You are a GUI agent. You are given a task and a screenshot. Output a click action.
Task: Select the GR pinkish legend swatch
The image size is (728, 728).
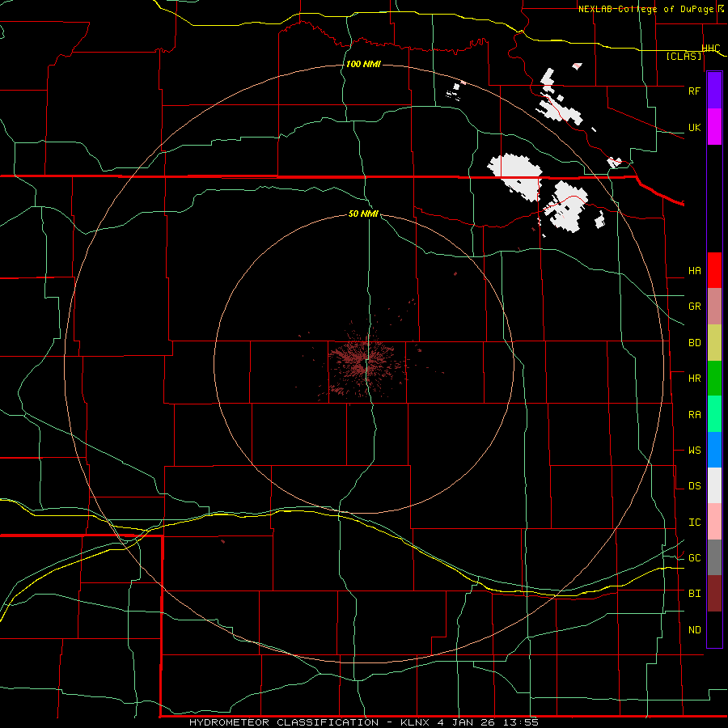[x=714, y=307]
